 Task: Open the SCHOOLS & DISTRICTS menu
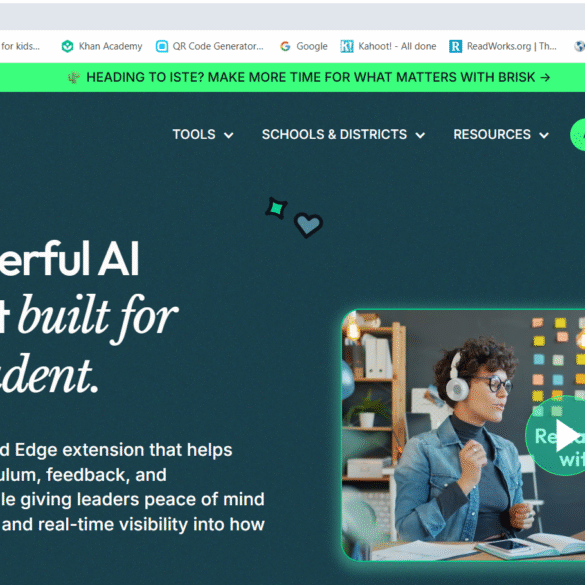334,134
